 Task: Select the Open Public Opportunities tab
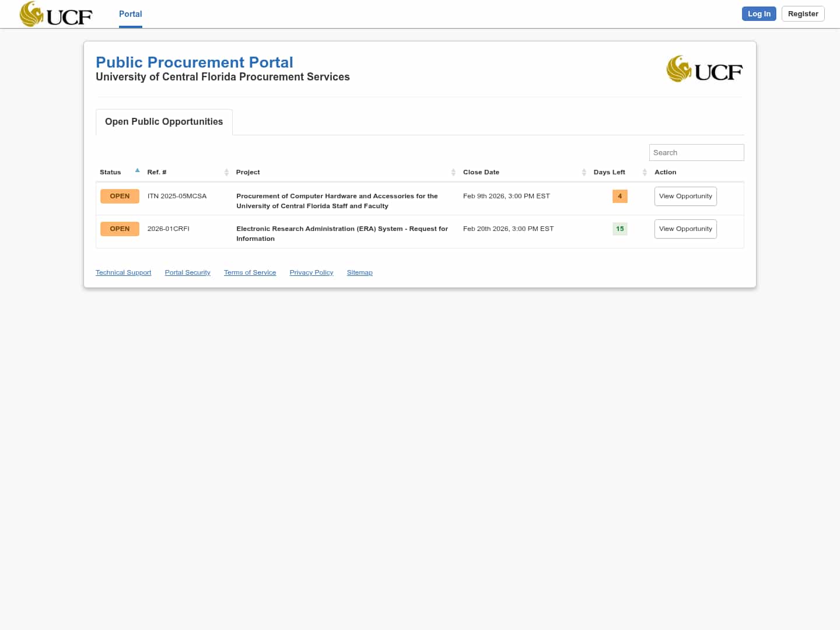164,122
